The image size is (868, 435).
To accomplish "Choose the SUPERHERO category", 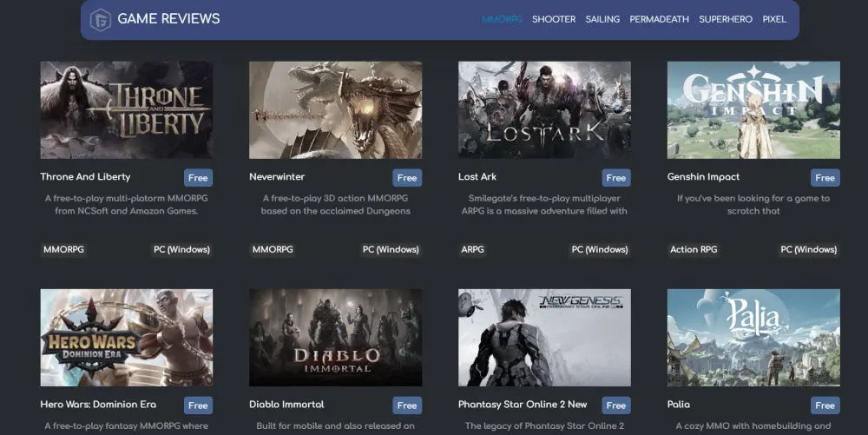I will click(725, 19).
